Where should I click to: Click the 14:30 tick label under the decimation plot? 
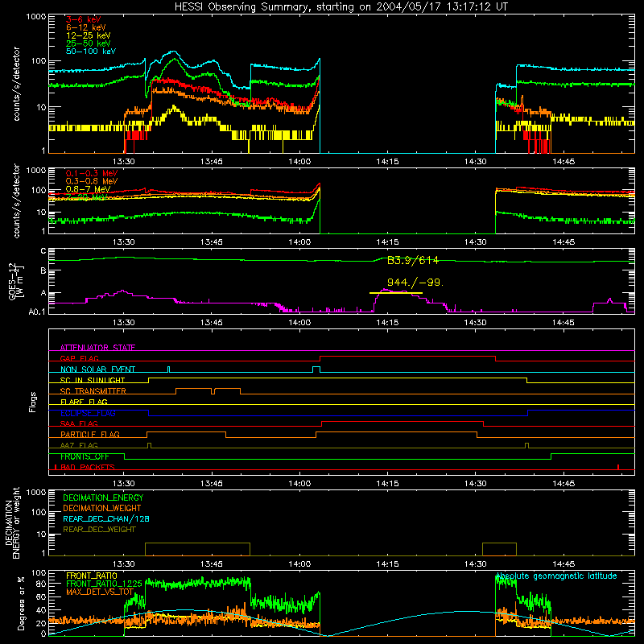click(x=475, y=564)
